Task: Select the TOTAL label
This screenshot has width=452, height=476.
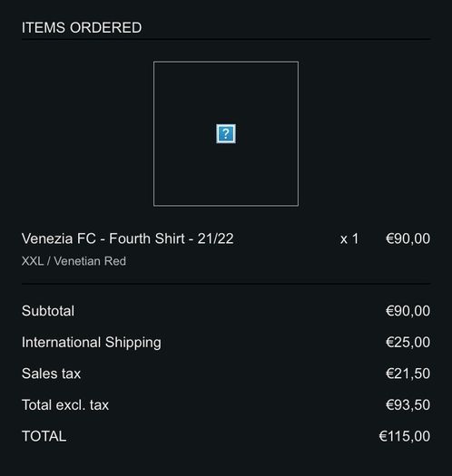Action: pyautogui.click(x=44, y=436)
